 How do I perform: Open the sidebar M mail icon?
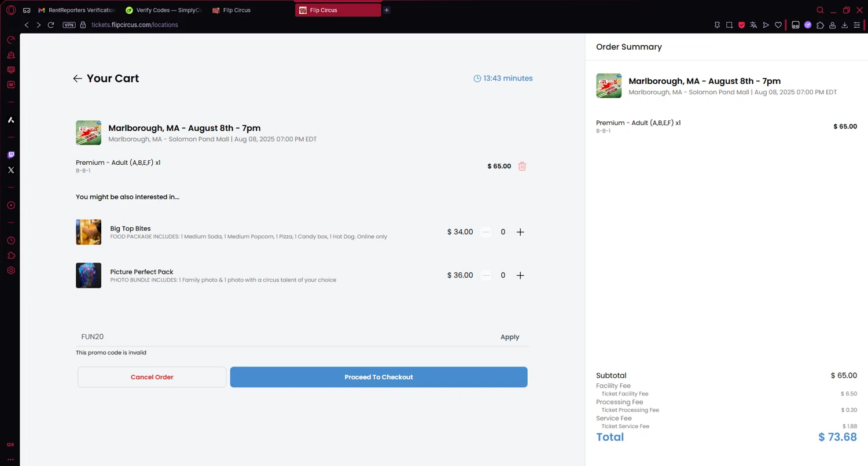click(10, 84)
